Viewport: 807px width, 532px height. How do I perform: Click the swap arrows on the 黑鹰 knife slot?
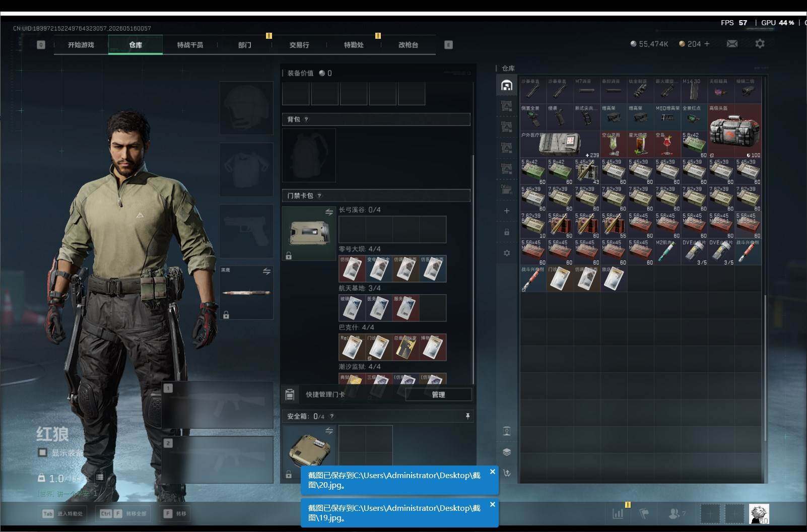pos(266,272)
